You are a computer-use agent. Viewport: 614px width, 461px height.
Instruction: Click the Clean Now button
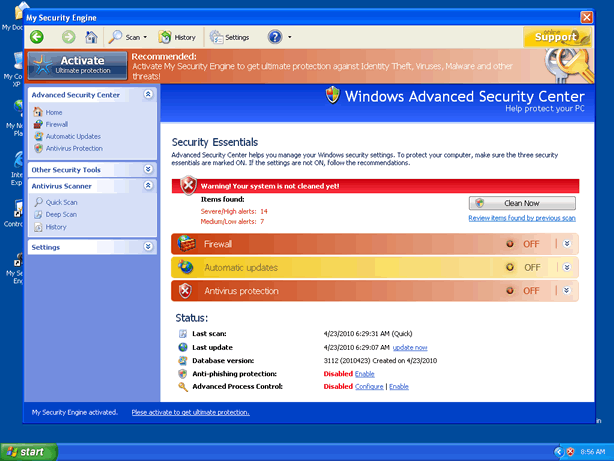[x=521, y=202]
